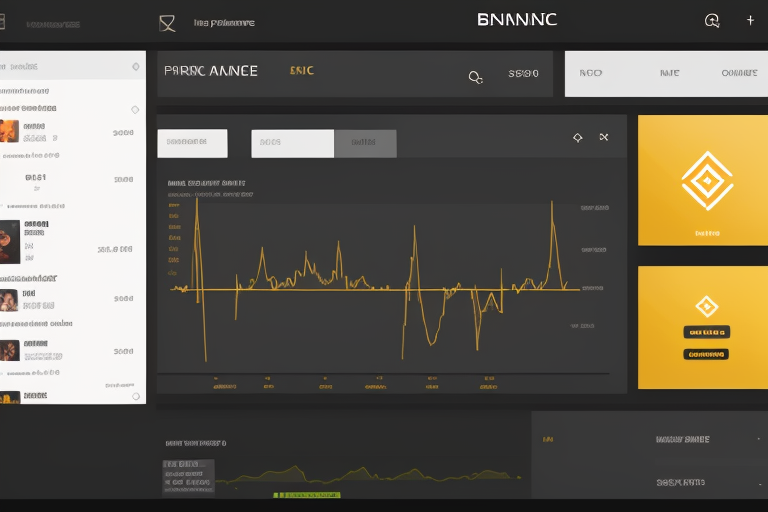Viewport: 768px width, 512px height.
Task: Click the diamond icon above the chart
Action: (x=577, y=138)
